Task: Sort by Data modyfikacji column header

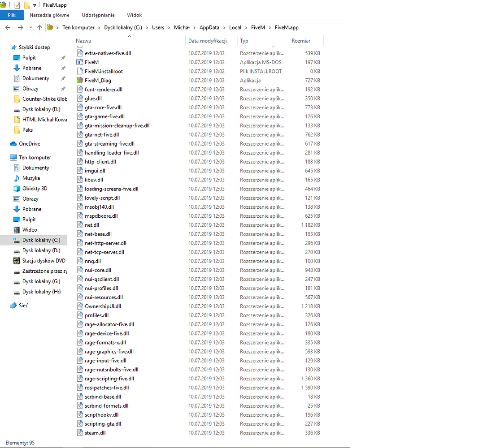Action: [x=208, y=41]
